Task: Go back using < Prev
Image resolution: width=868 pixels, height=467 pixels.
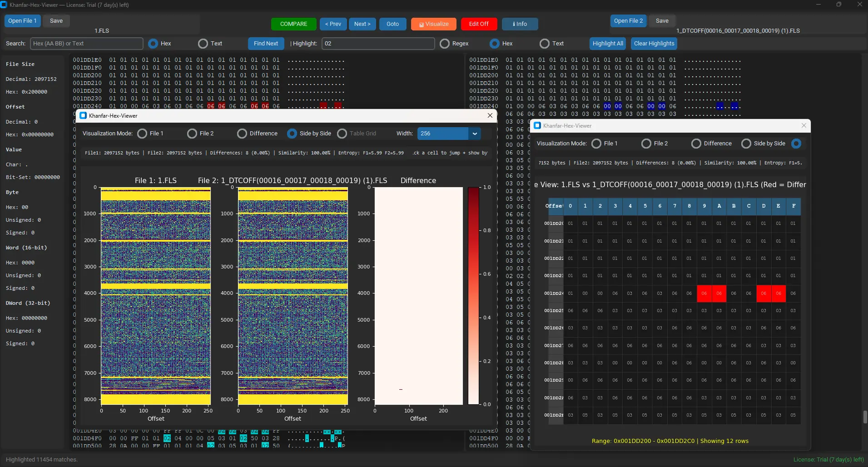Action: pyautogui.click(x=333, y=24)
